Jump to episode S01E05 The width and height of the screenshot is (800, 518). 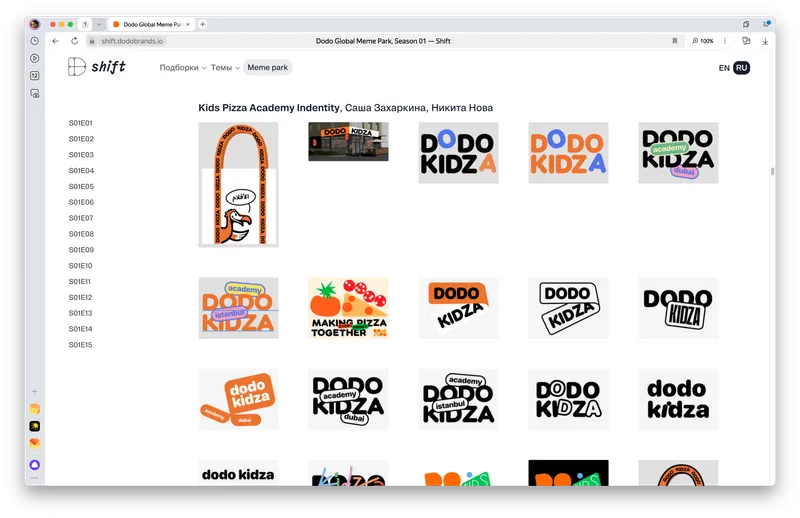click(x=81, y=186)
